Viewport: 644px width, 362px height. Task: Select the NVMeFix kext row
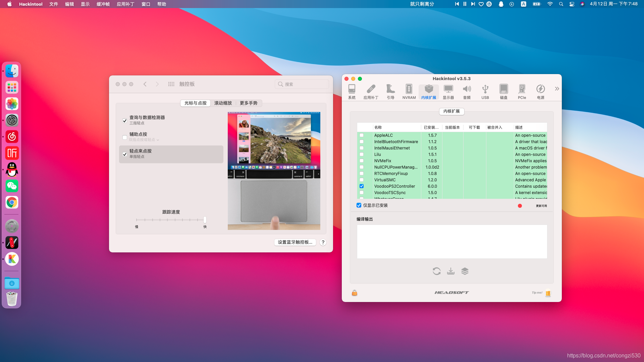point(452,161)
